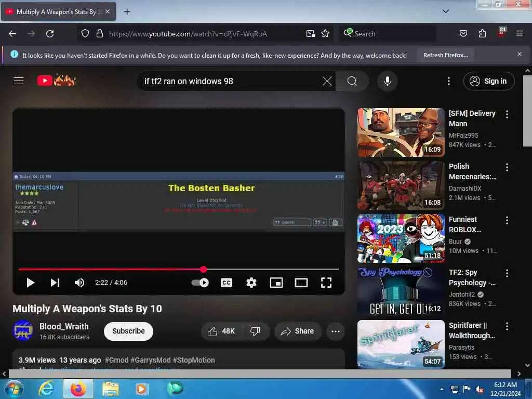Viewport: 532px width, 399px height.
Task: Submit YouTube search with magnifier
Action: click(352, 81)
